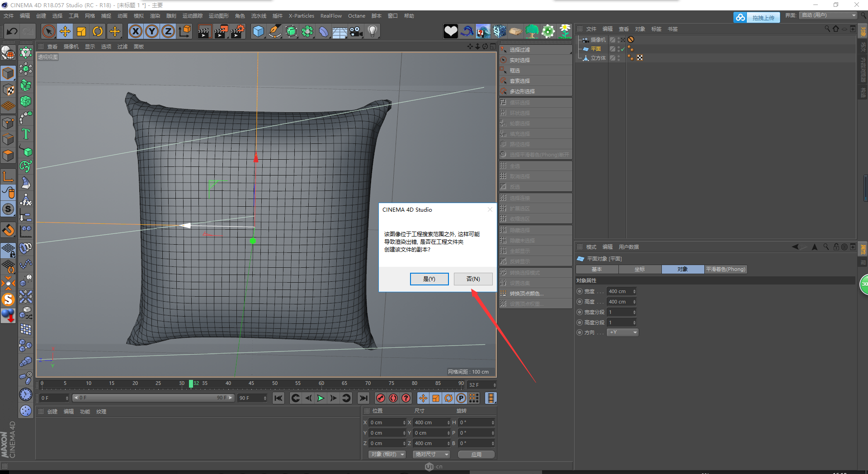Open the Edit Render Settings clapperboard icon
Screen dimensions: 868x474
237,31
